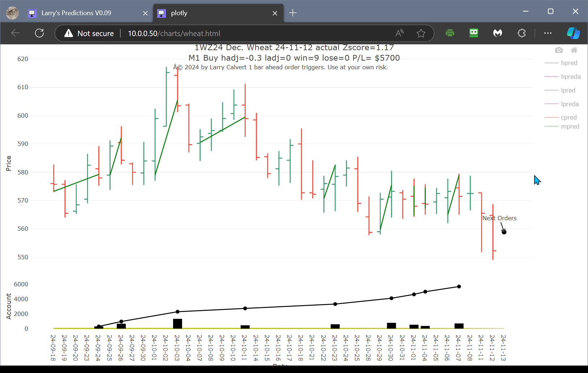The image size is (588, 373).
Task: Click the M1 Buy subtitle line
Action: click(294, 58)
